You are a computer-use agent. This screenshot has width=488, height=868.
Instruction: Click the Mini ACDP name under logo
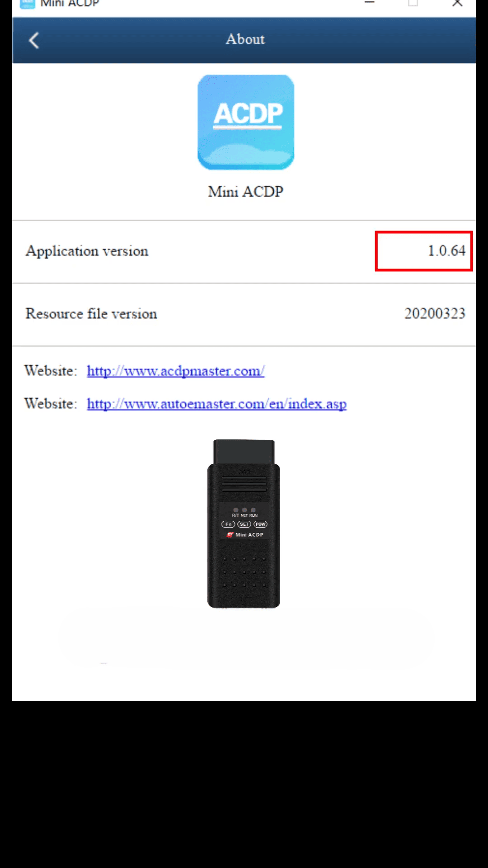click(x=245, y=192)
